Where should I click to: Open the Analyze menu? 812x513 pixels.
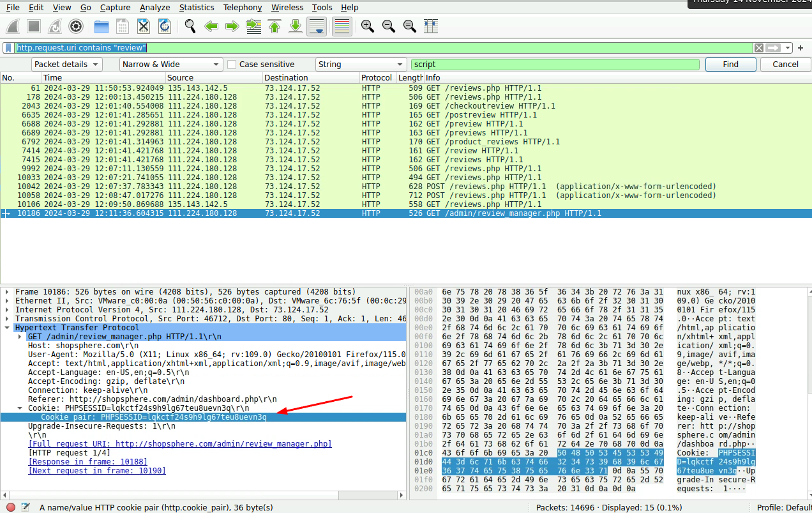click(x=154, y=8)
